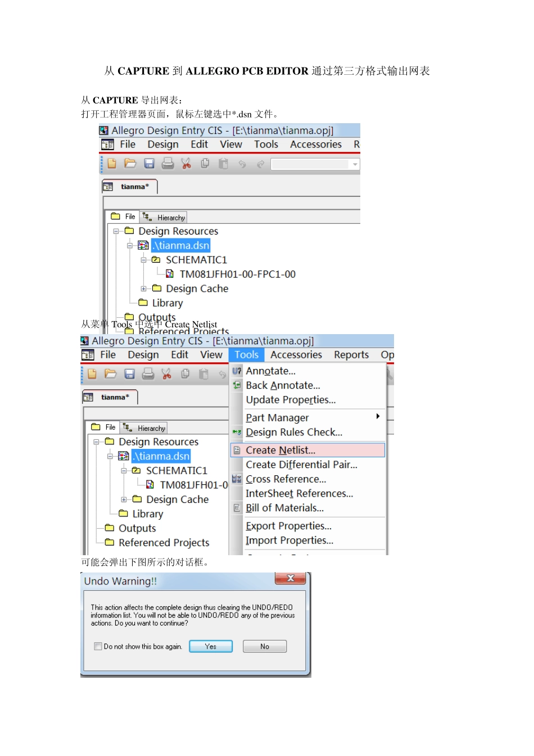Click highlighted Tools menu in lower window
The width and height of the screenshot is (534, 756).
pos(247,355)
